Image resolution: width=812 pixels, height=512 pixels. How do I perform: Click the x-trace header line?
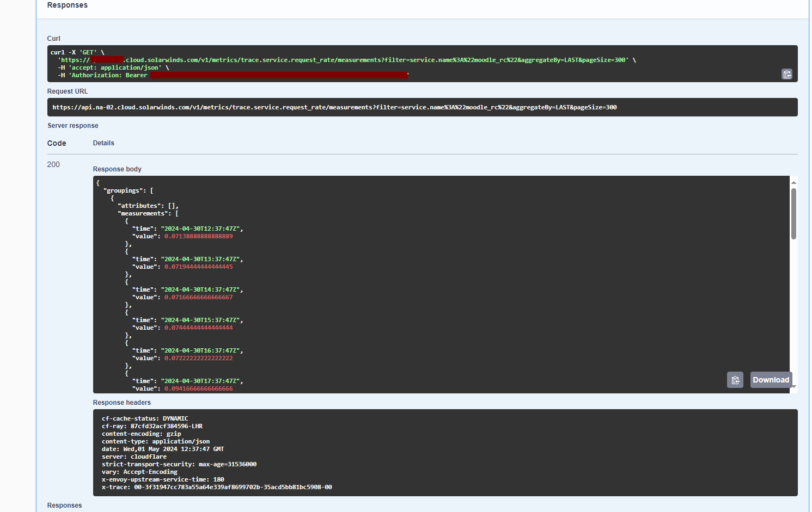point(217,487)
